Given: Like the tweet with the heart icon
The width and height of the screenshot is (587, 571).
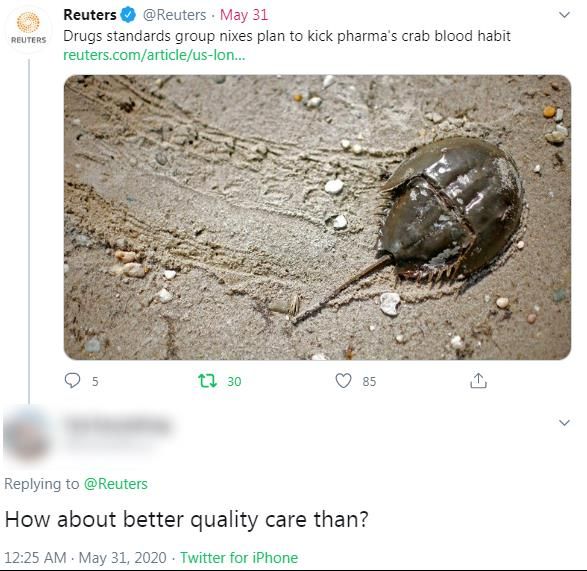Looking at the screenshot, I should pyautogui.click(x=343, y=381).
